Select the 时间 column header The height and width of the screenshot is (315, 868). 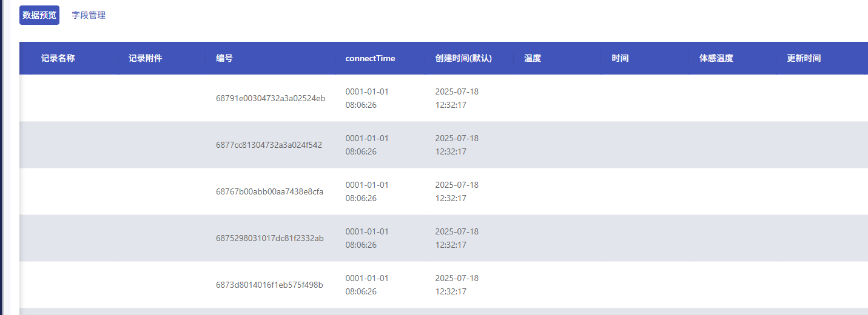[x=620, y=59]
